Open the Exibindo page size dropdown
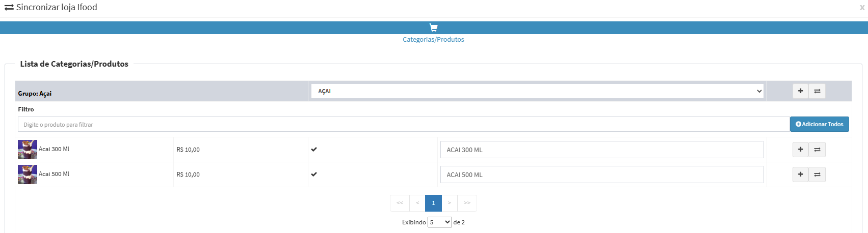Viewport: 868px width, 233px height. click(x=440, y=222)
